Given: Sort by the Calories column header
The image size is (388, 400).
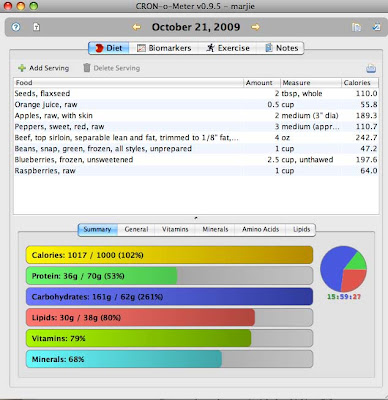Looking at the screenshot, I should click(360, 83).
